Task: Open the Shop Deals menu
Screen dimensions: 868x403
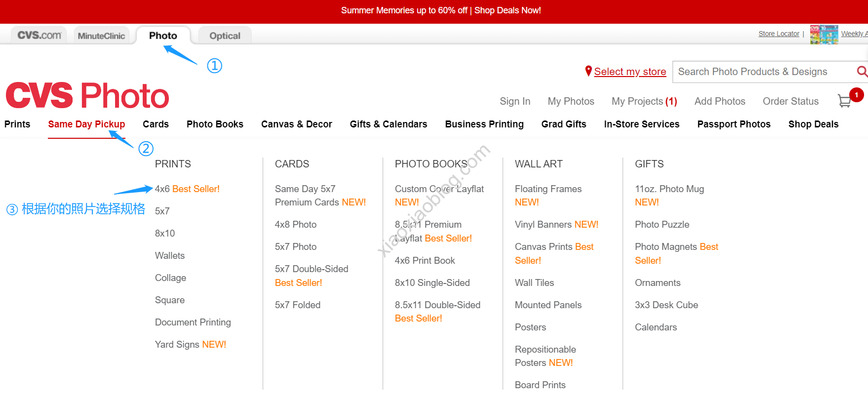Action: tap(813, 124)
